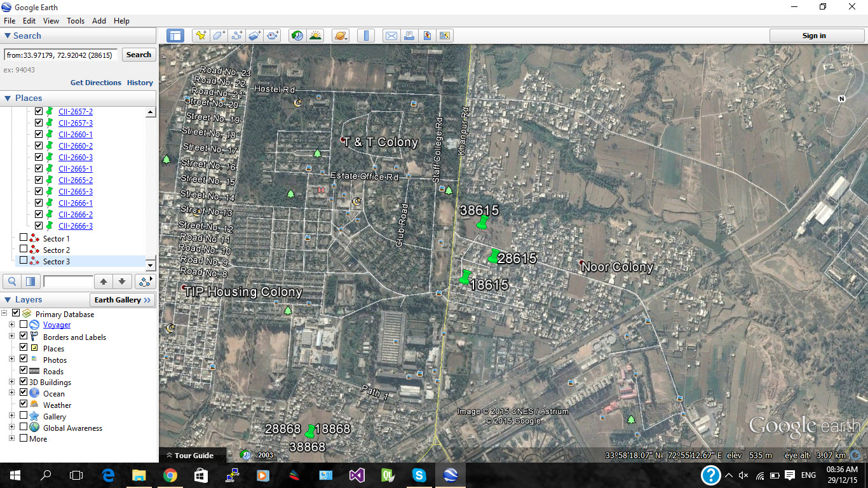
Task: Open Add Image Overlay tool
Action: point(255,36)
